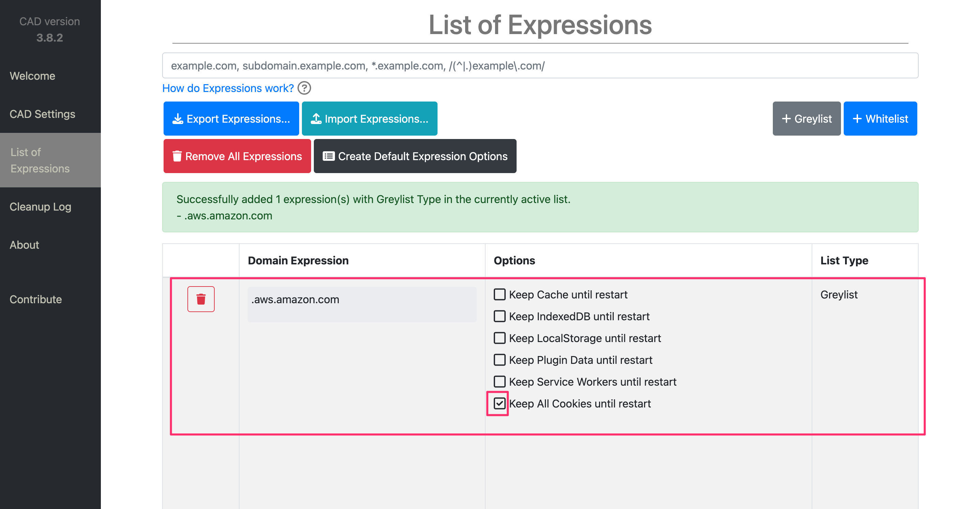
Task: Edit the .aws.amazon.com domain field
Action: [362, 304]
